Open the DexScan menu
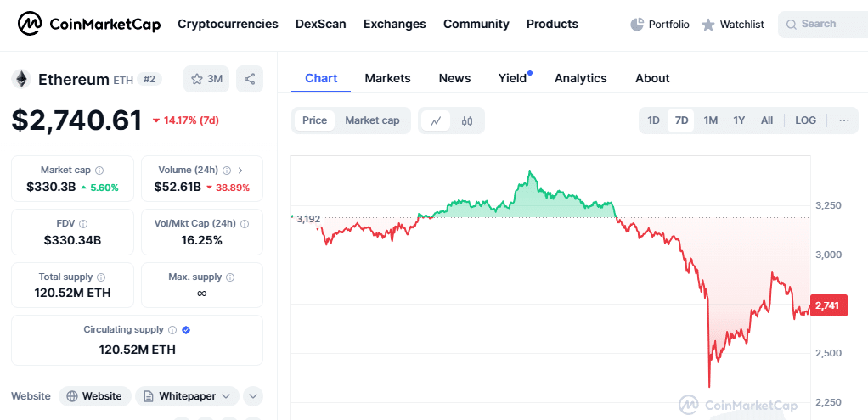The image size is (868, 420). click(320, 24)
